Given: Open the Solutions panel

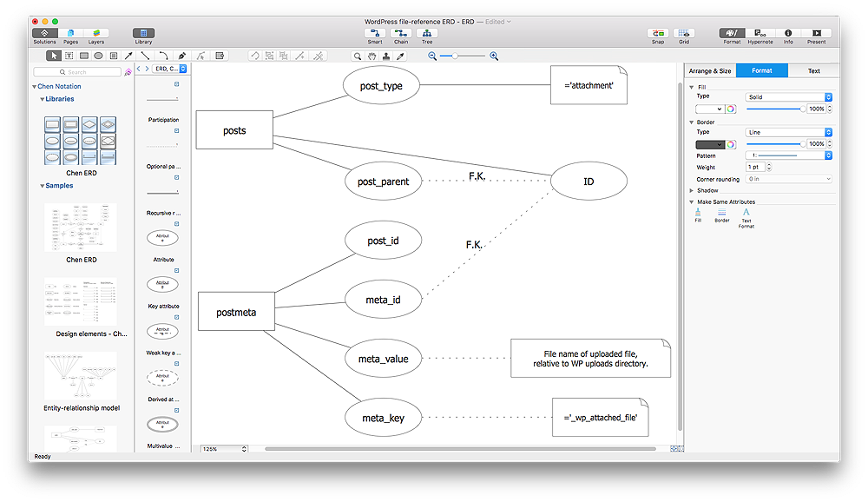Looking at the screenshot, I should [44, 33].
